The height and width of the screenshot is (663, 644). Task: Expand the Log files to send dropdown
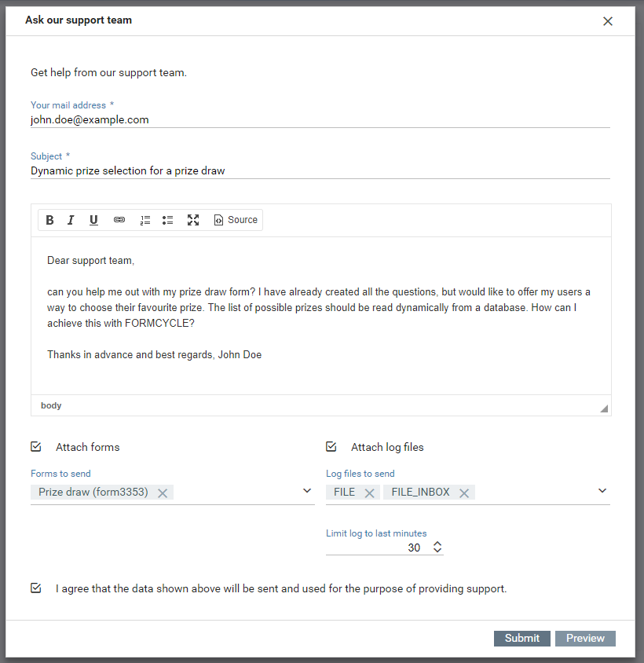(602, 491)
